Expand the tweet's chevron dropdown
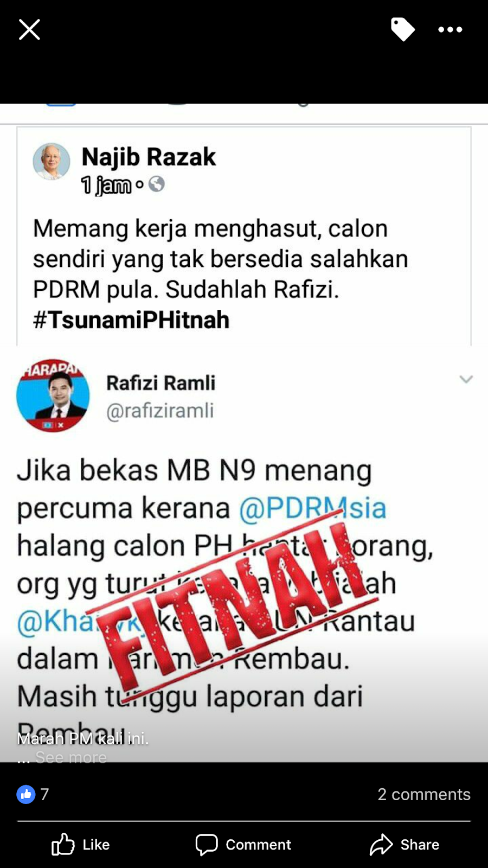Screen dimensions: 488x868 pyautogui.click(x=466, y=379)
